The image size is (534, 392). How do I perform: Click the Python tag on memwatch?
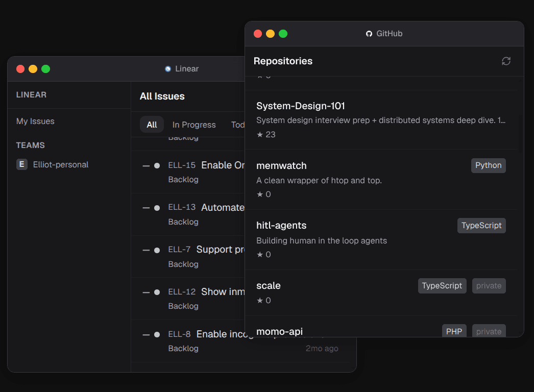tap(489, 165)
